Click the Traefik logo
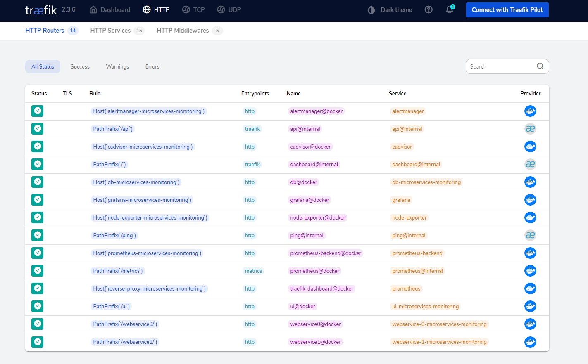 41,10
